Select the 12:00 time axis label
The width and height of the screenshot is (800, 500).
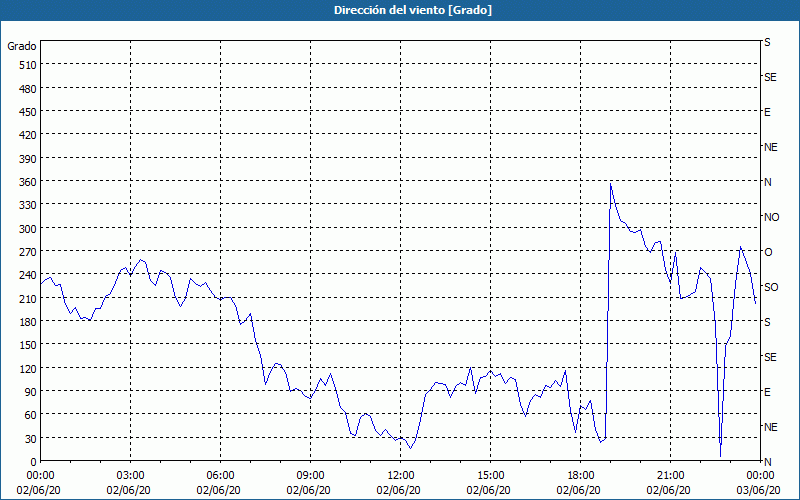coord(401,476)
